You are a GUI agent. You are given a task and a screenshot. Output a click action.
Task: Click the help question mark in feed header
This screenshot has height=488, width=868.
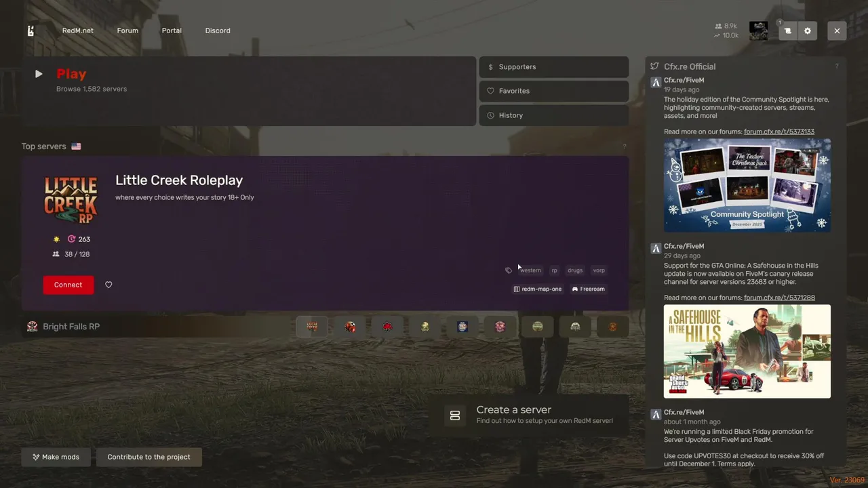837,66
